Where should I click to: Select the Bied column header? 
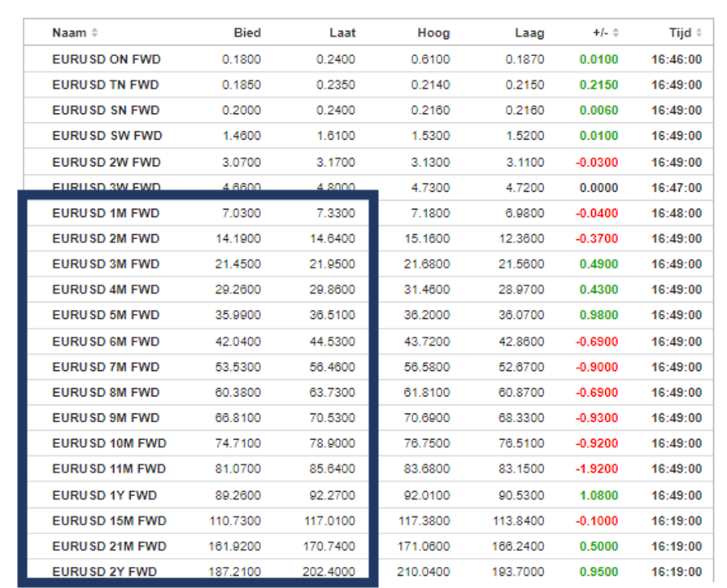(x=247, y=33)
